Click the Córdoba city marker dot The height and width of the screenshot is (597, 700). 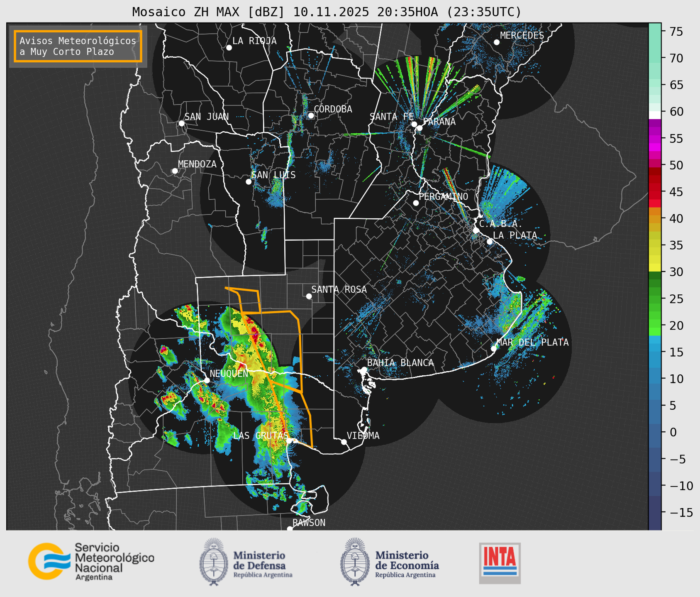coord(311,115)
